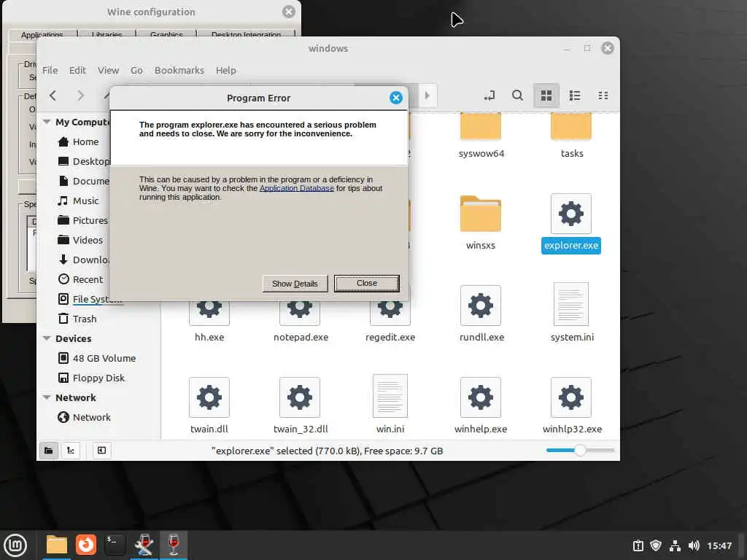The width and height of the screenshot is (747, 560).
Task: Collapse the Network section
Action: tap(47, 397)
